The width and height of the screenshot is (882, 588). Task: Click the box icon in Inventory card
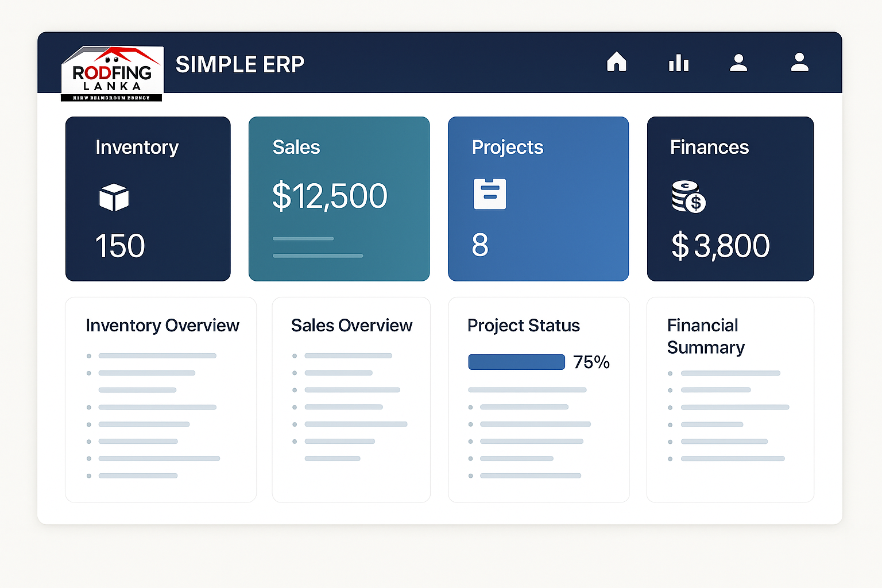114,198
